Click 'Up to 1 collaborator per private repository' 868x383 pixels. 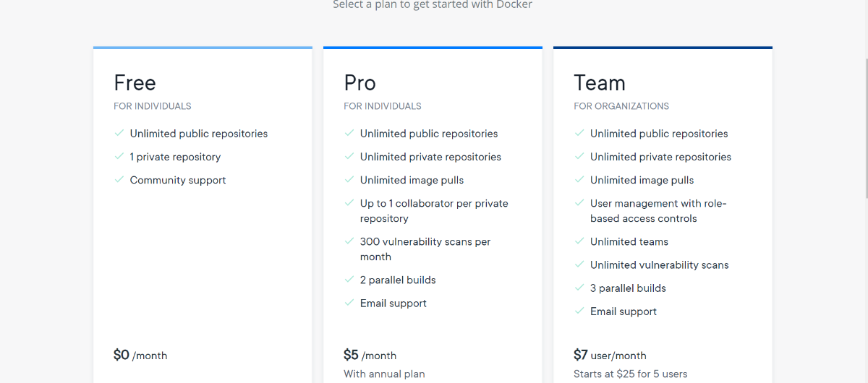(x=434, y=211)
